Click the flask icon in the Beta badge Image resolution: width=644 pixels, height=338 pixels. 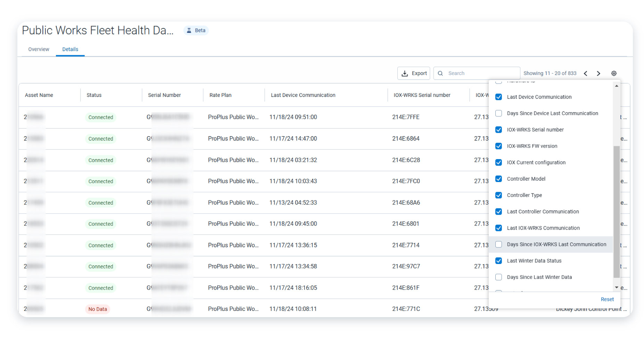(188, 30)
